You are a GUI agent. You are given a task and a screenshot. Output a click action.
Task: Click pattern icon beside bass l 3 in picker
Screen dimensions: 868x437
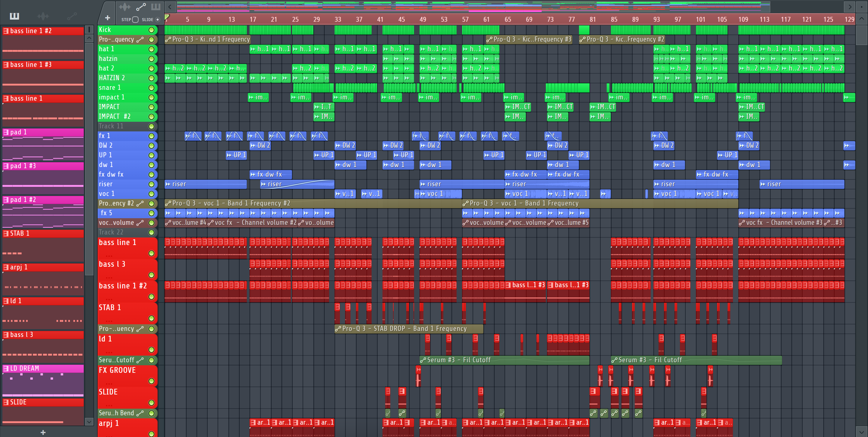[6, 335]
